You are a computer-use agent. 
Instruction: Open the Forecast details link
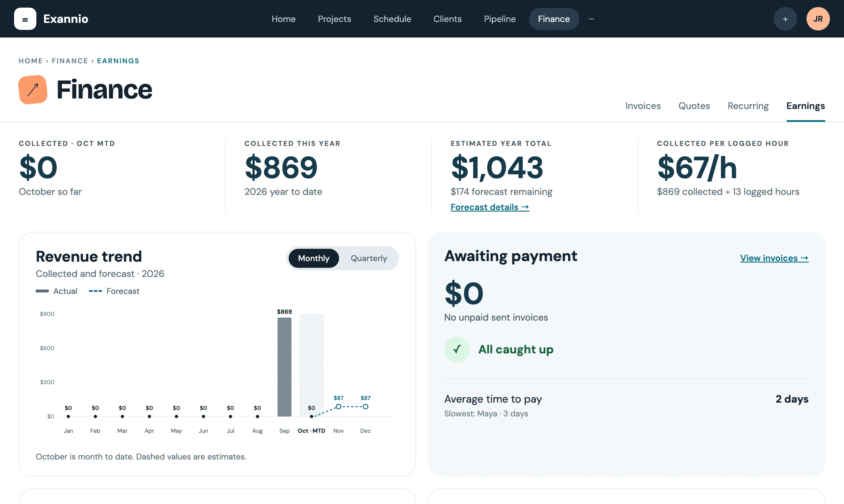point(490,207)
